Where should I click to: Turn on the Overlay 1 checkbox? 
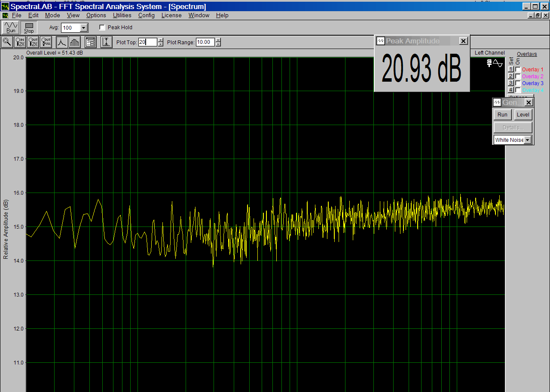tap(518, 70)
